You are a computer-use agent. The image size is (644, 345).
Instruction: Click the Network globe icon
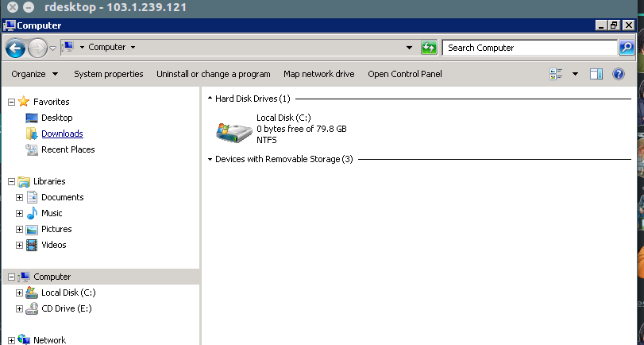(24, 339)
